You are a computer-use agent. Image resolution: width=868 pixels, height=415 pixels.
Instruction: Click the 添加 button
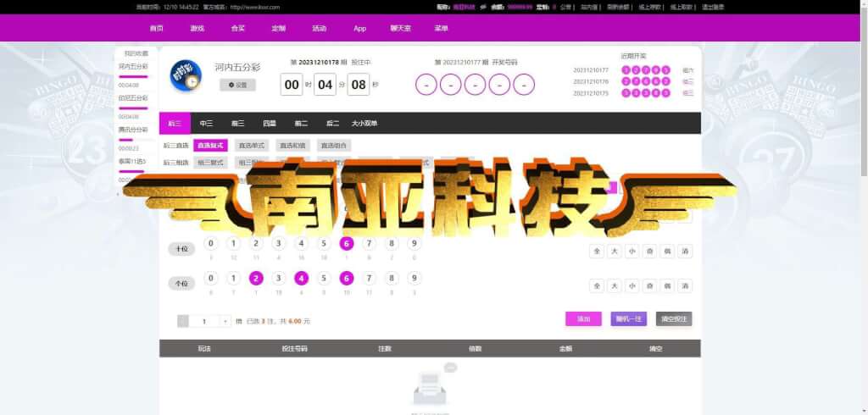(x=583, y=318)
